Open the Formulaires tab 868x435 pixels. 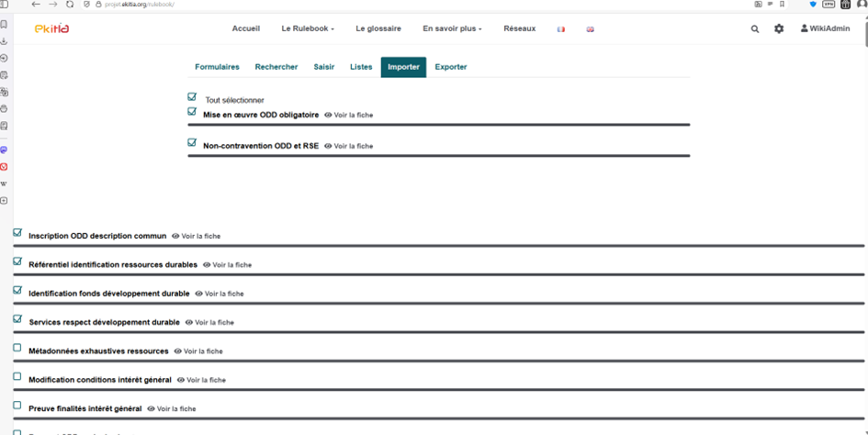[217, 67]
